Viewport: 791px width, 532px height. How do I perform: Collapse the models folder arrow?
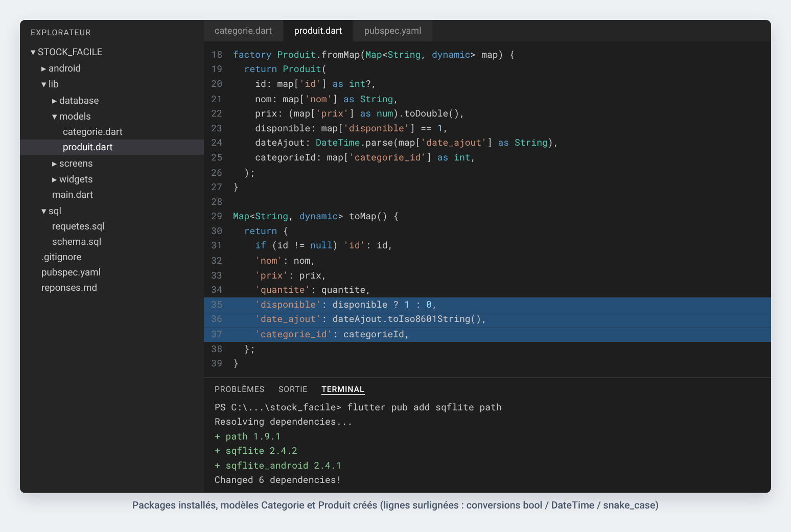pos(55,117)
